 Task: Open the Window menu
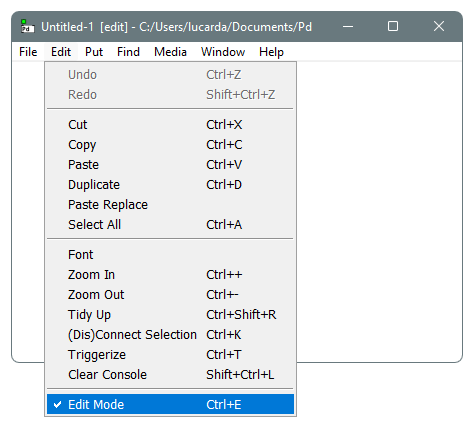223,52
